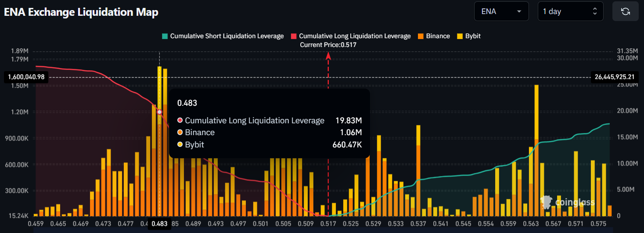Click the 900.00K left axis label
Screen dimensions: 644x233
pyautogui.click(x=17, y=138)
